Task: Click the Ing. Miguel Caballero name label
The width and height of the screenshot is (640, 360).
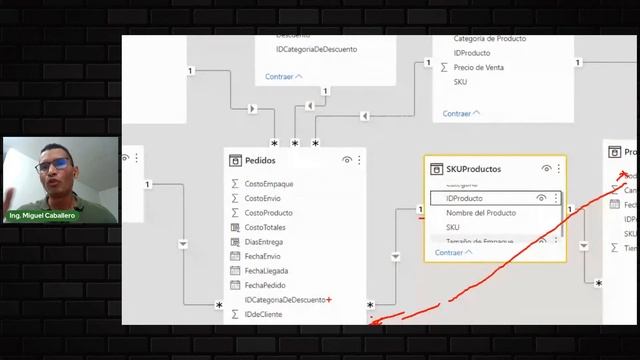Action: (42, 215)
